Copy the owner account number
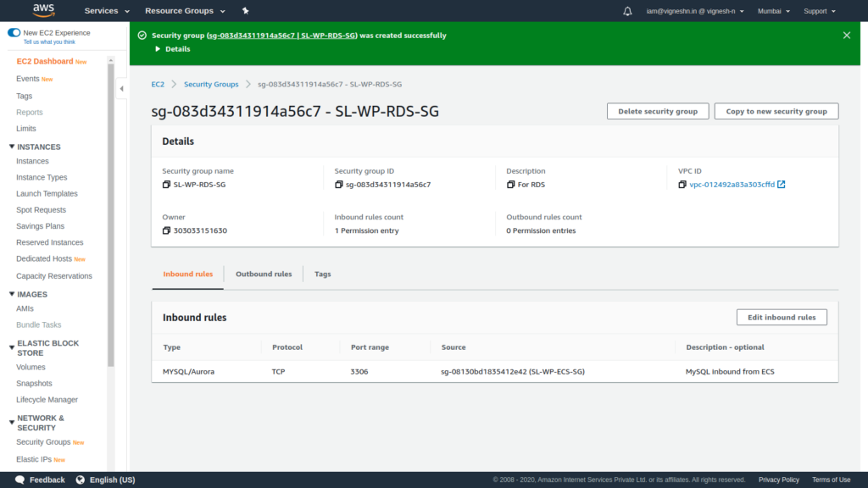Image resolution: width=868 pixels, height=488 pixels. click(x=166, y=230)
